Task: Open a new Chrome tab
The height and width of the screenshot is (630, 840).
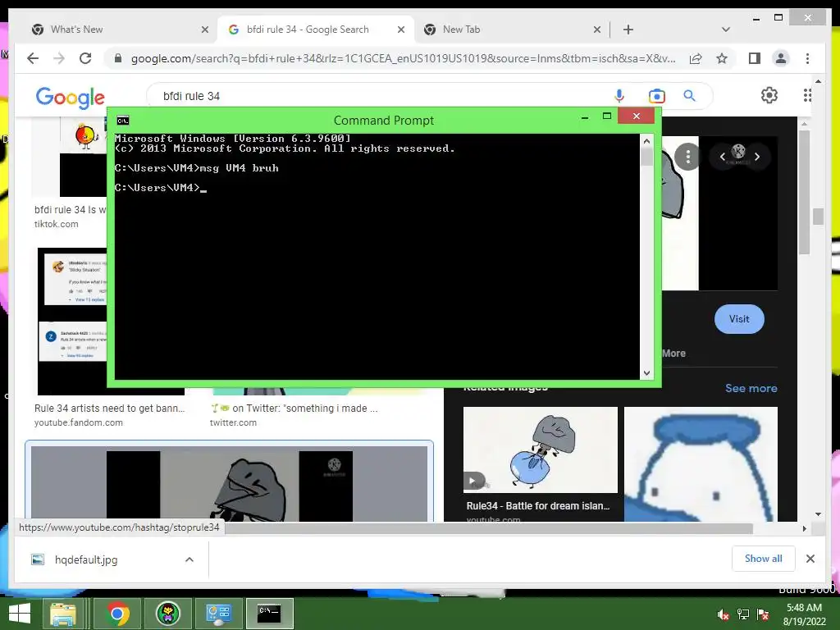Action: (x=628, y=30)
